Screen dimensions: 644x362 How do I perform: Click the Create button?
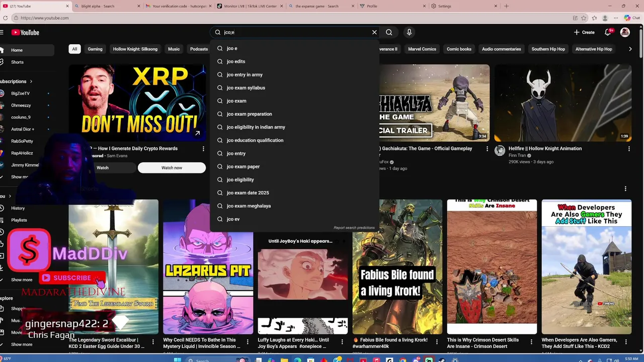click(x=584, y=32)
